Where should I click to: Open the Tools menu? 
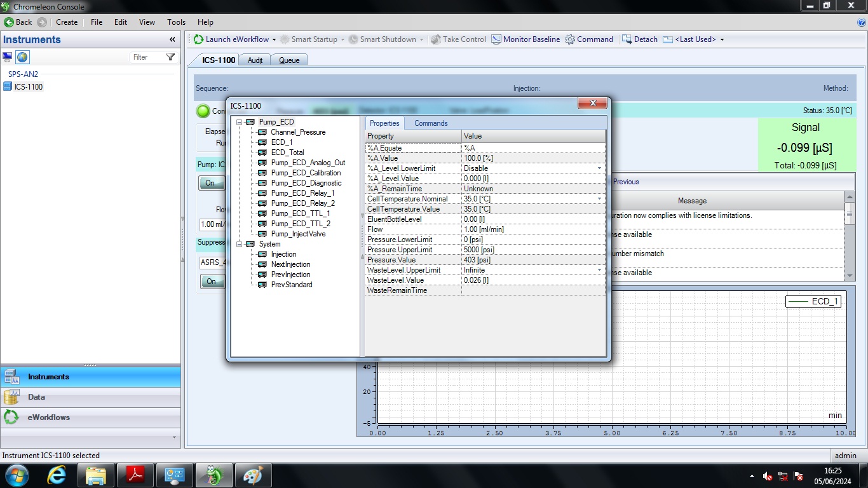[x=176, y=22]
